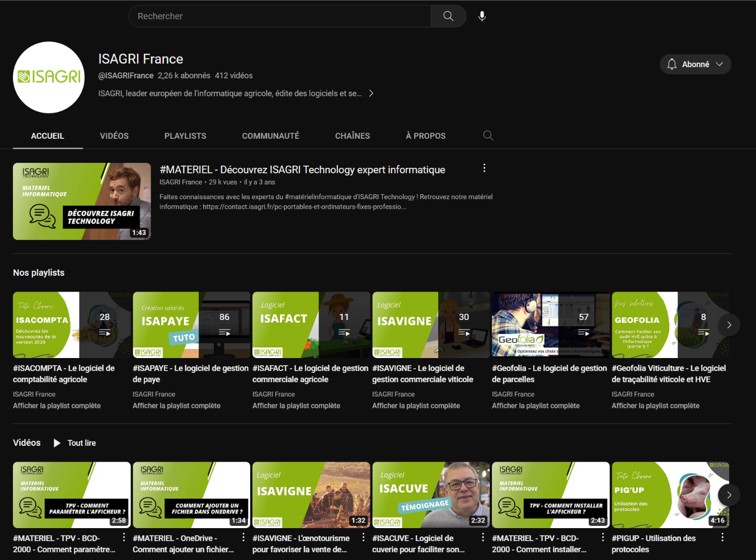Play the TPV Comment paramétrer l'afficheur thumbnail

[x=72, y=495]
